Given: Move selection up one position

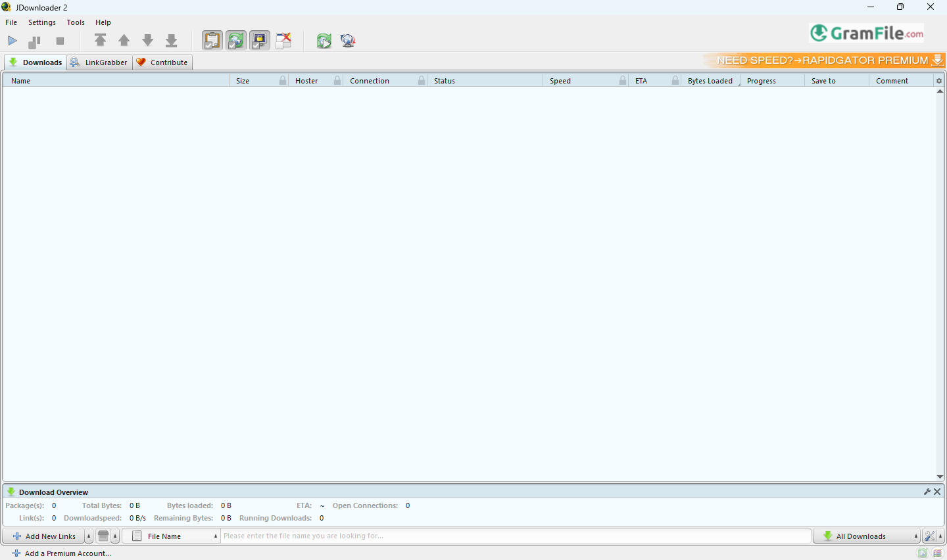Looking at the screenshot, I should coord(124,41).
